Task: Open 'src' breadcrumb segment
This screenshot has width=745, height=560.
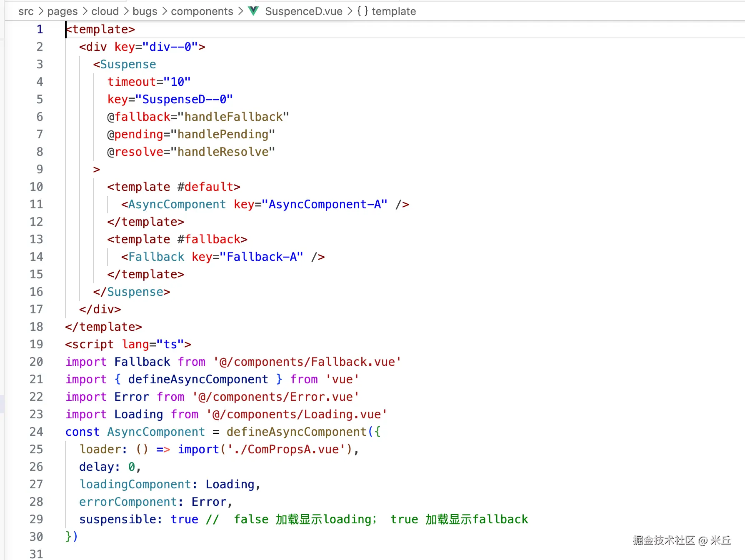Action: pos(26,11)
